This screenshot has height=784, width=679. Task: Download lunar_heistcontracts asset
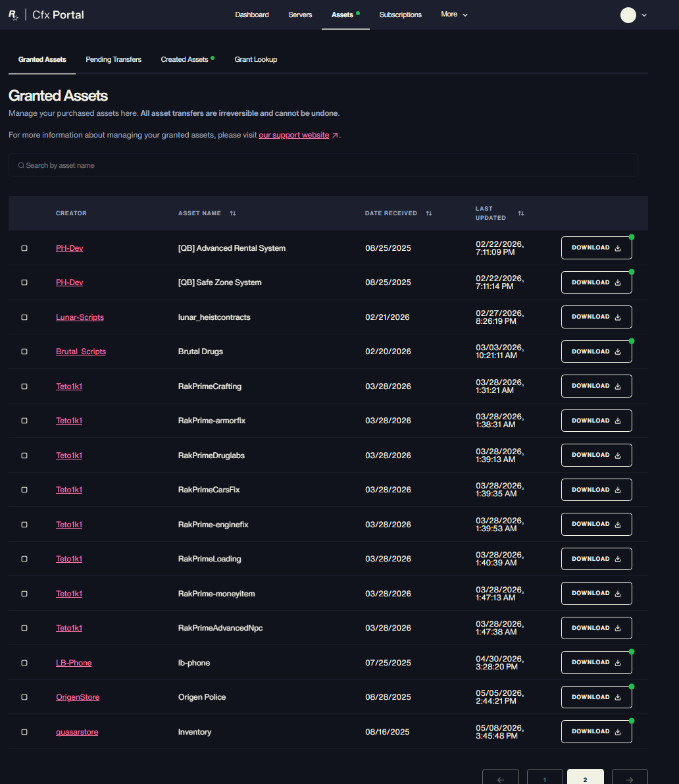coord(597,317)
